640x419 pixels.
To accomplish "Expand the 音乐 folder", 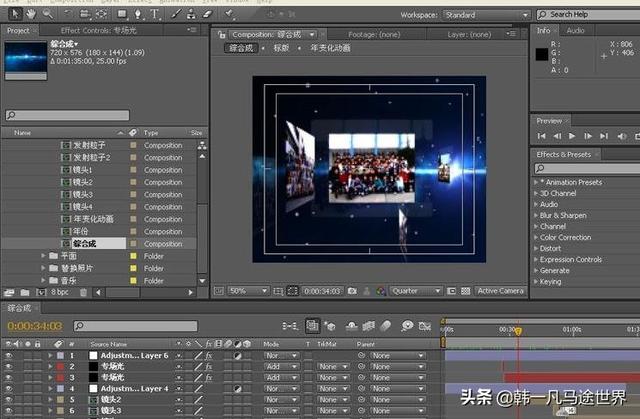I will click(x=43, y=280).
